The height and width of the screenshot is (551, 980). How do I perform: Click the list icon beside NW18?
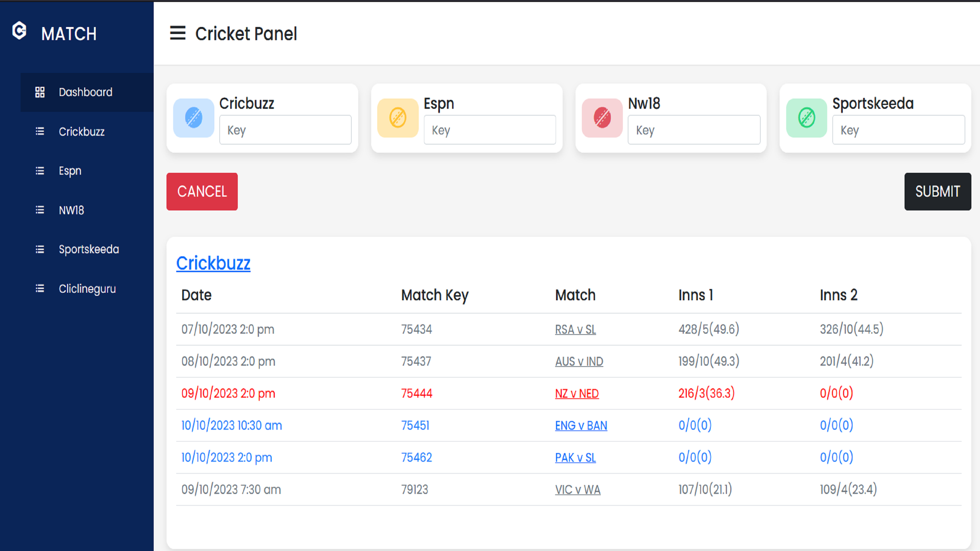pyautogui.click(x=40, y=210)
